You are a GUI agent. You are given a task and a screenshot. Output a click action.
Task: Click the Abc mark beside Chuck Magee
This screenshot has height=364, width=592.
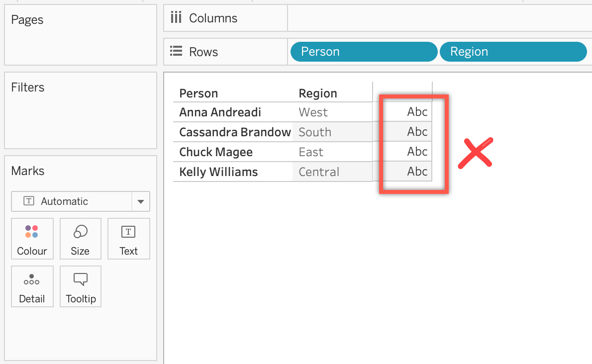(417, 152)
